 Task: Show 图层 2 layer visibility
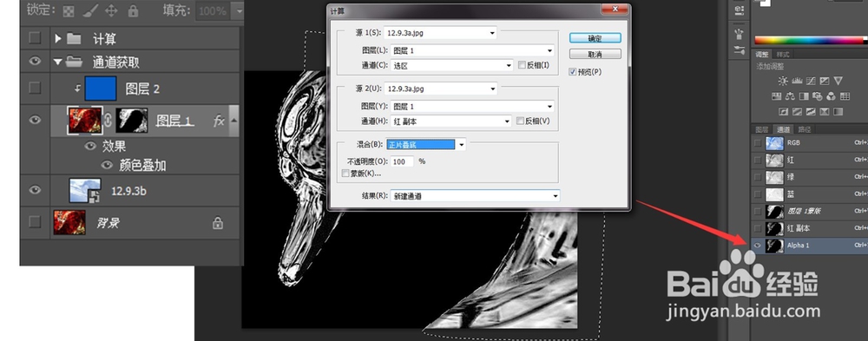[35, 88]
